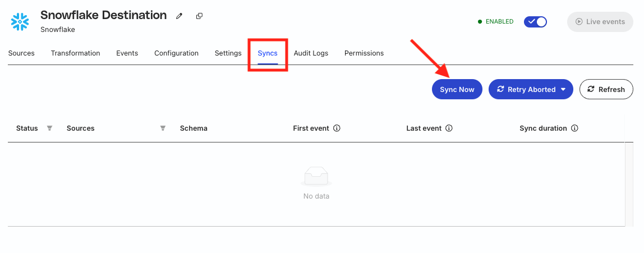Click the No data empty inbox placeholder
This screenshot has width=644, height=253.
click(x=316, y=183)
